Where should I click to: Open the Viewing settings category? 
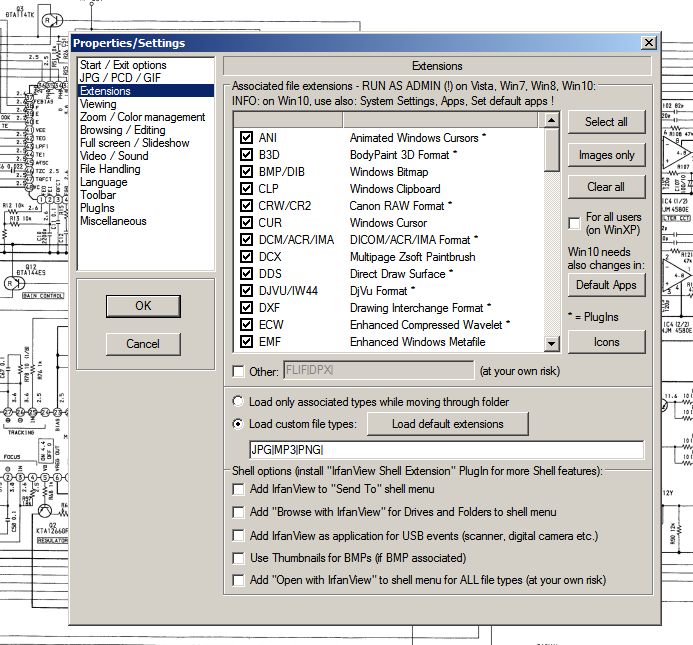coord(145,104)
